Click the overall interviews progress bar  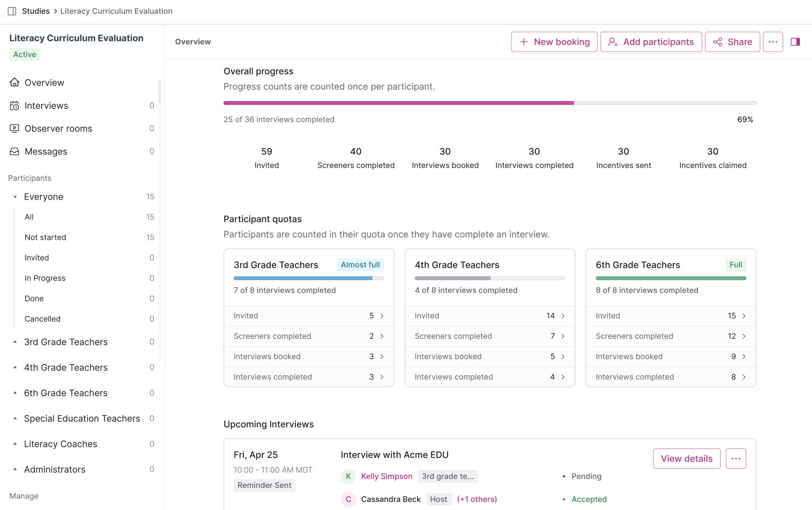(x=490, y=103)
